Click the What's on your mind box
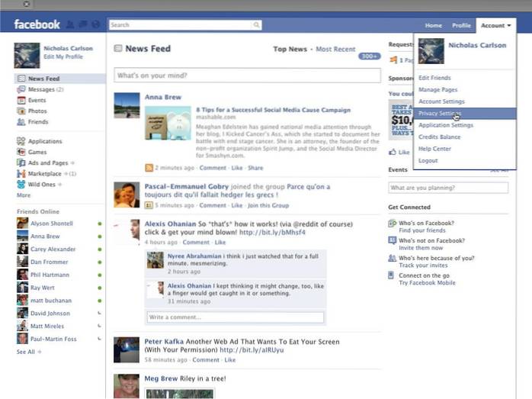 246,76
